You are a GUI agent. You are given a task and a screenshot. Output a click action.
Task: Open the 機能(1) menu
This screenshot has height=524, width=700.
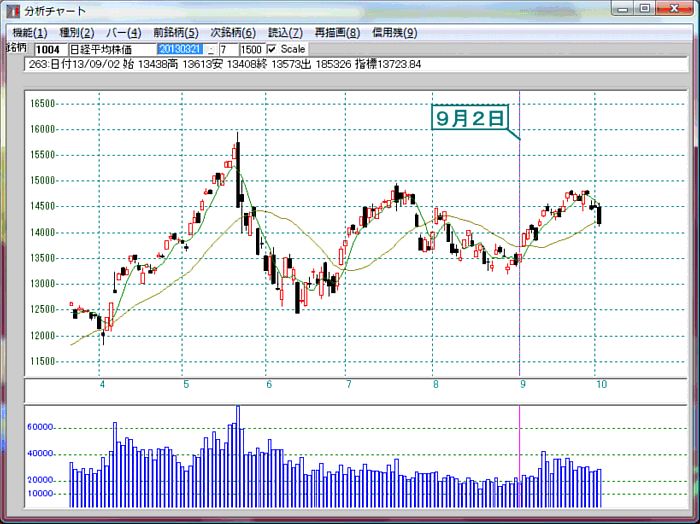pos(30,33)
